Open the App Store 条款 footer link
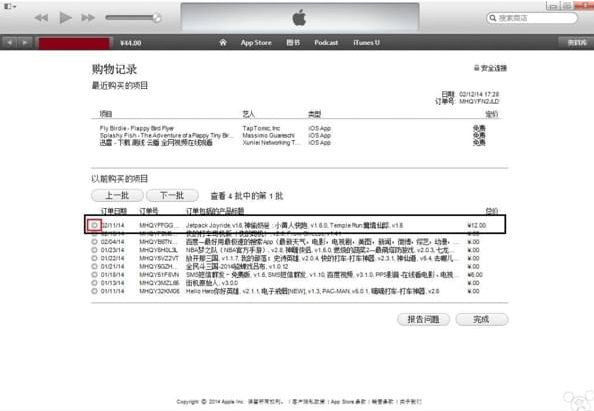The image size is (594, 411). click(348, 402)
